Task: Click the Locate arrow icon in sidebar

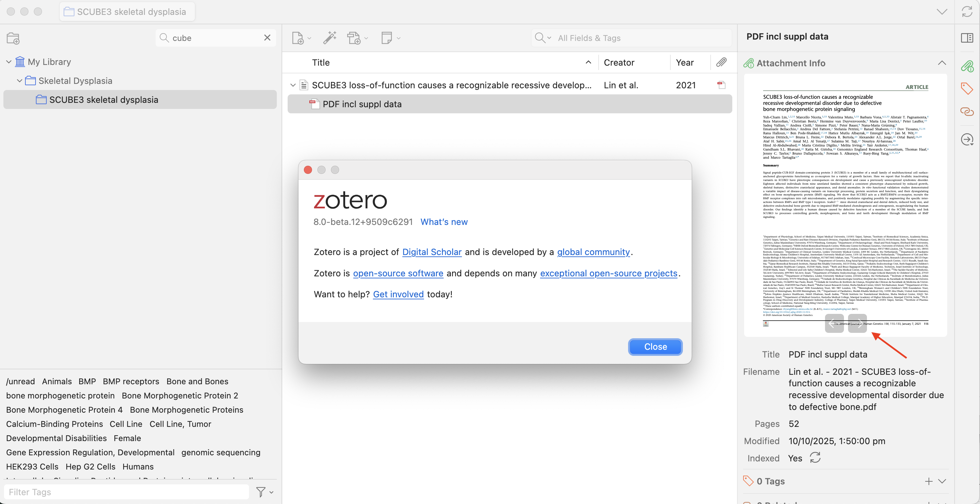Action: [967, 140]
